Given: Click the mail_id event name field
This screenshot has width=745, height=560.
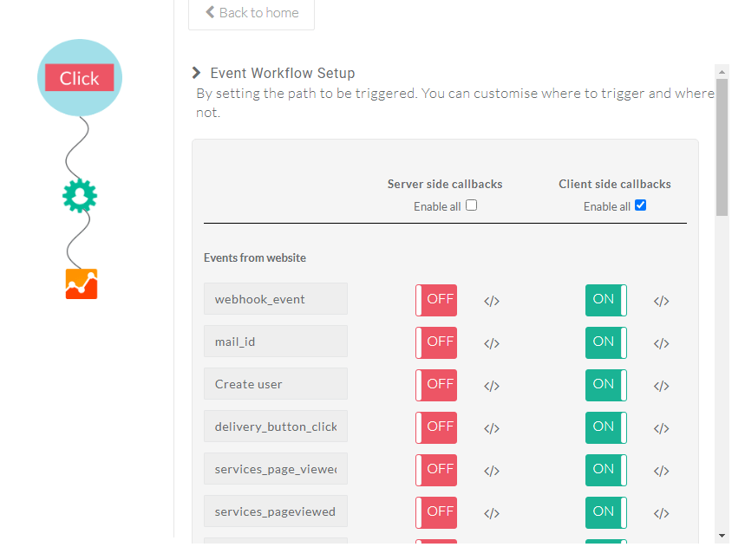Looking at the screenshot, I should 276,341.
